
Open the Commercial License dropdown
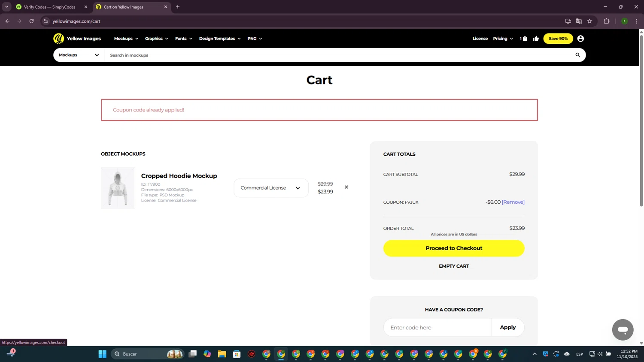click(x=271, y=188)
